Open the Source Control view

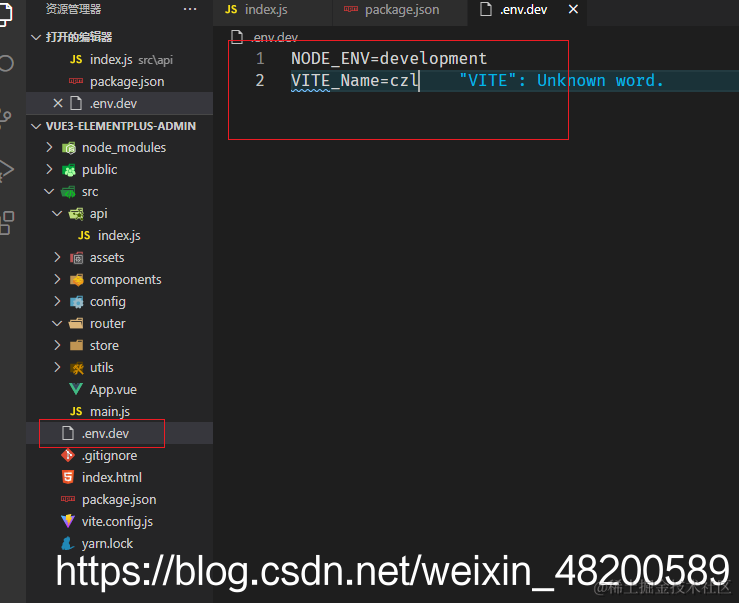coord(6,116)
